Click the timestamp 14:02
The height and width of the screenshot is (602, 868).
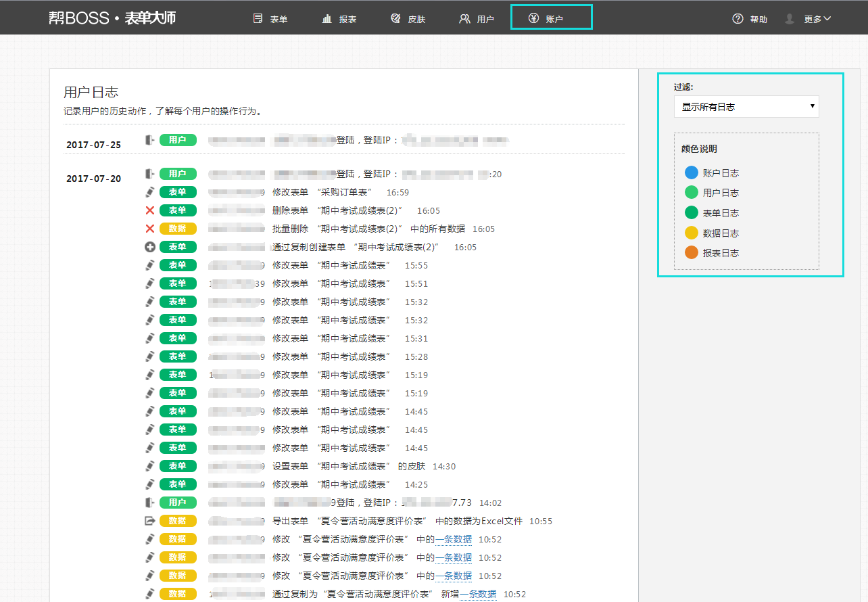click(x=491, y=503)
